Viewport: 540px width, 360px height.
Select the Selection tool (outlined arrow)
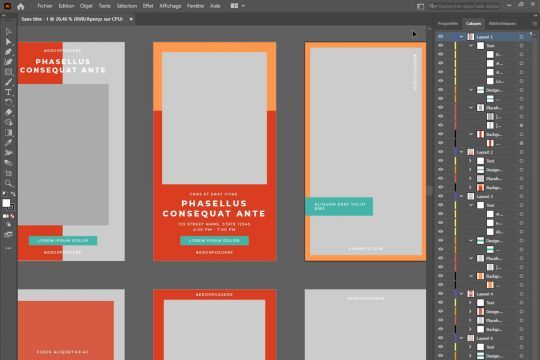(8, 31)
